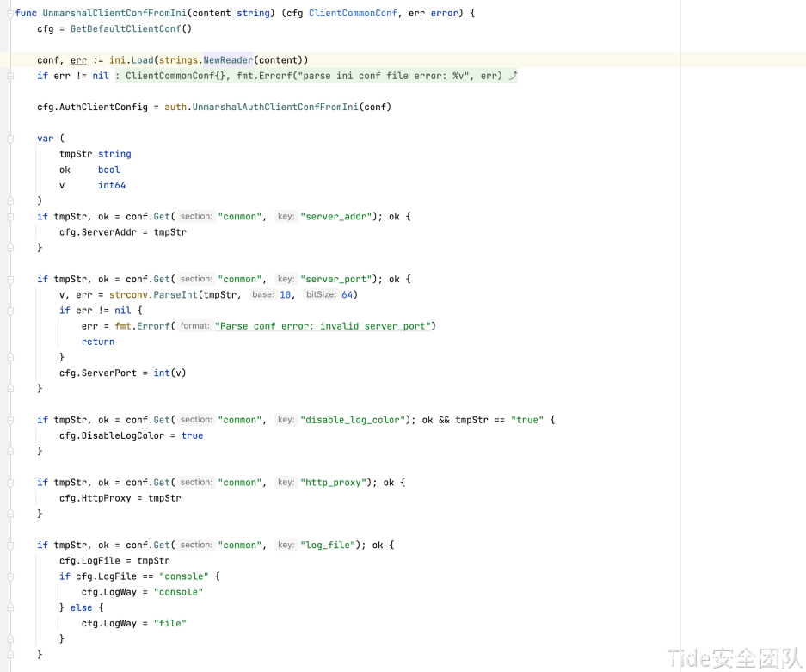Viewport: 806px width, 672px height.
Task: Fold the disable_log_color if block
Action: pyautogui.click(x=10, y=420)
